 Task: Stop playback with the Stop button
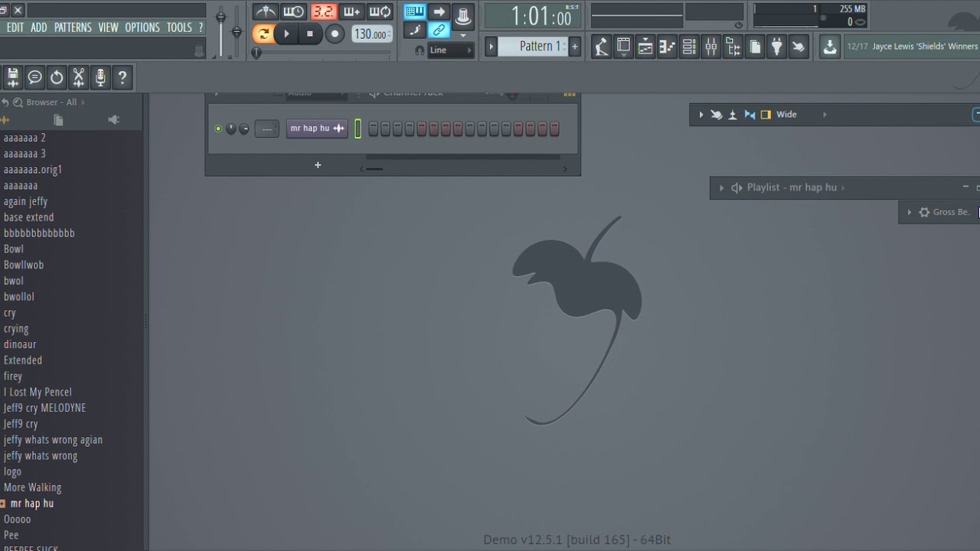coord(310,34)
